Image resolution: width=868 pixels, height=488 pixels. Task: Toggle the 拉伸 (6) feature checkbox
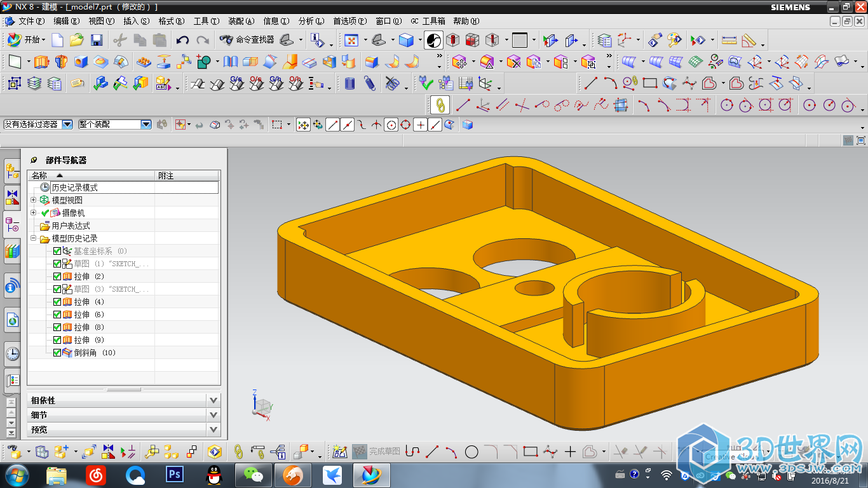click(57, 315)
